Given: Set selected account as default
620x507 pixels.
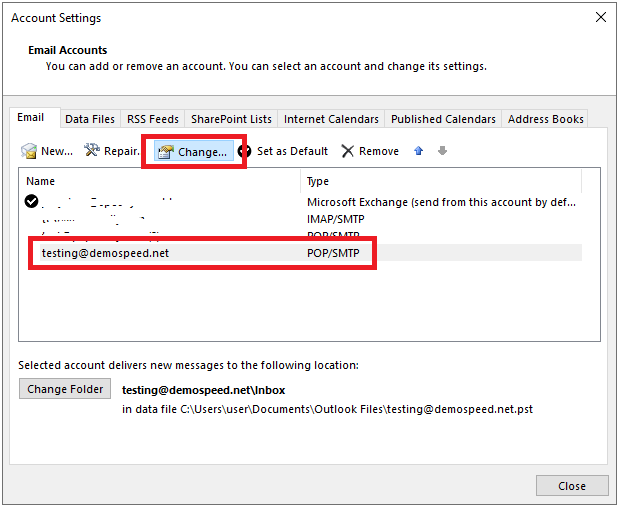Looking at the screenshot, I should click(x=283, y=151).
